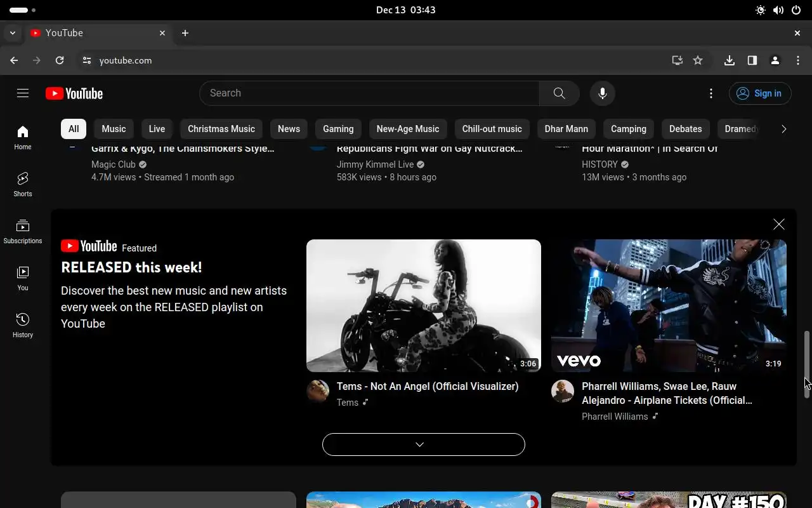
Task: Open the browser profile icon
Action: 775,60
